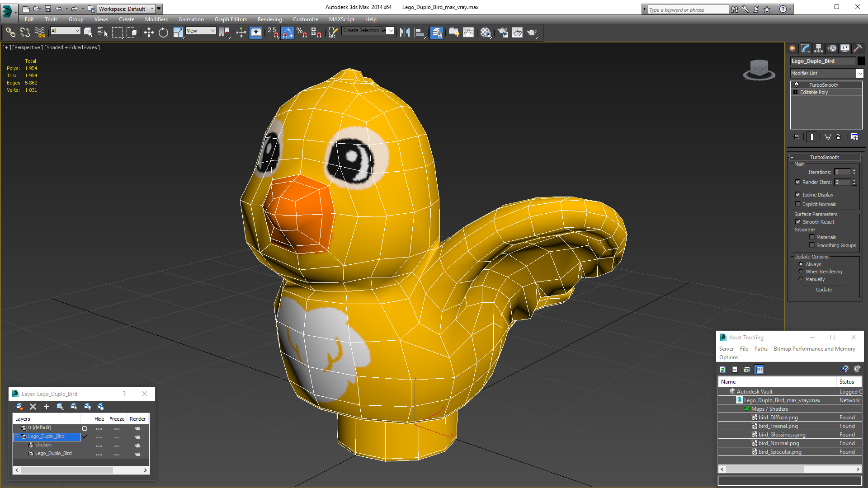This screenshot has width=868, height=488.
Task: Open Paths menu in Asset Tracking
Action: tap(761, 349)
